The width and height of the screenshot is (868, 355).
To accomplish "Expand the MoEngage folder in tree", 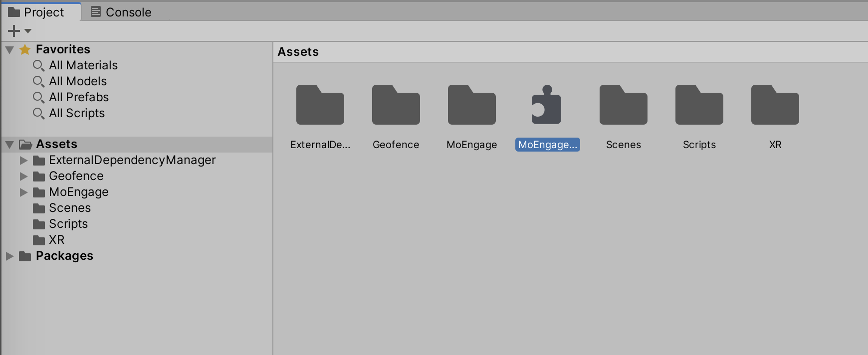I will coord(23,192).
